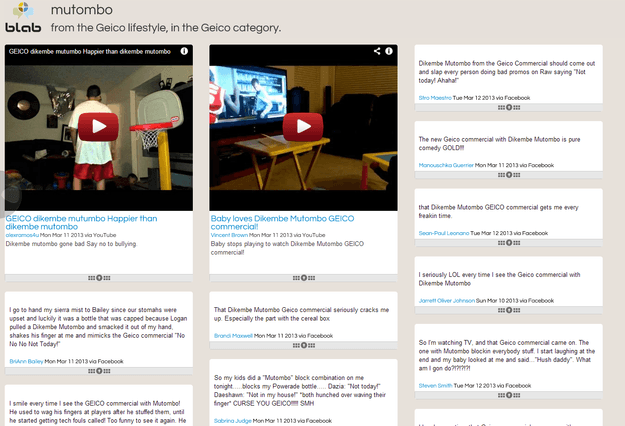This screenshot has width=625, height=426.
Task: Open Steven Smith author link
Action: click(x=435, y=385)
